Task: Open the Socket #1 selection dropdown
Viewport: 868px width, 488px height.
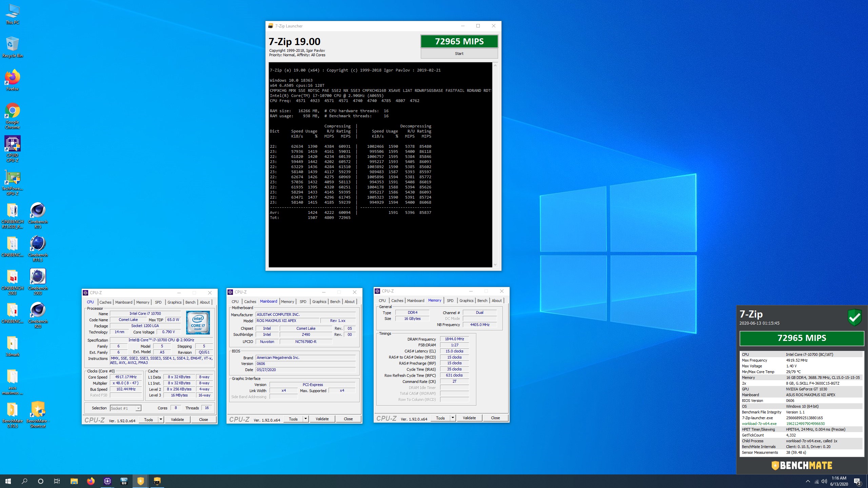Action: point(125,408)
